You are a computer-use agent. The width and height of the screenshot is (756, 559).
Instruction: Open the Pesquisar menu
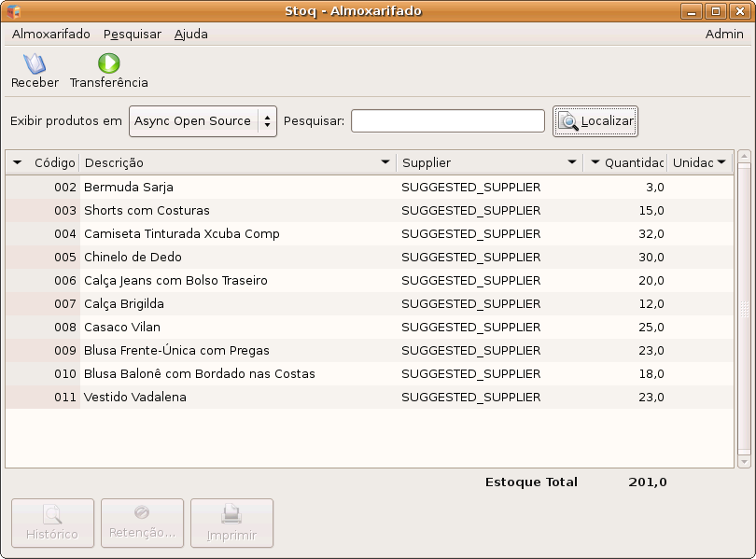132,35
